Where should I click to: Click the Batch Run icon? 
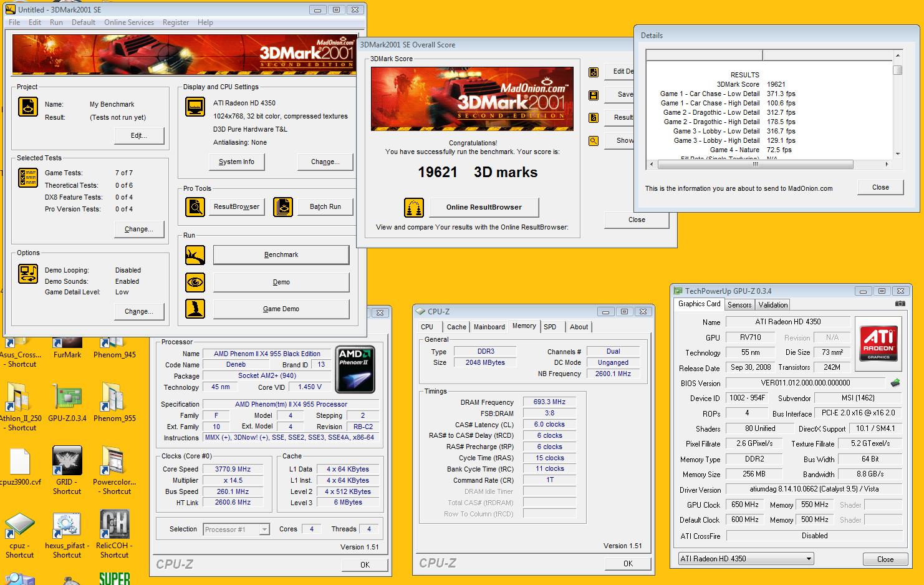tap(283, 206)
